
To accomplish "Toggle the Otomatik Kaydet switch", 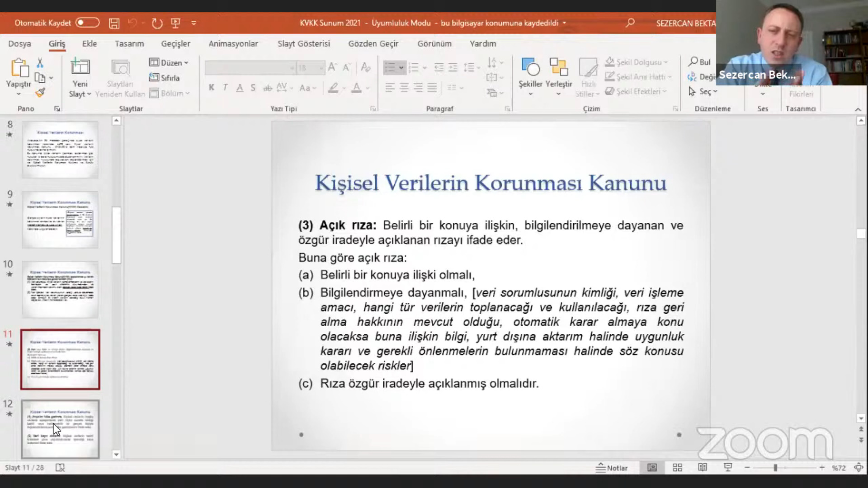I will coord(87,23).
